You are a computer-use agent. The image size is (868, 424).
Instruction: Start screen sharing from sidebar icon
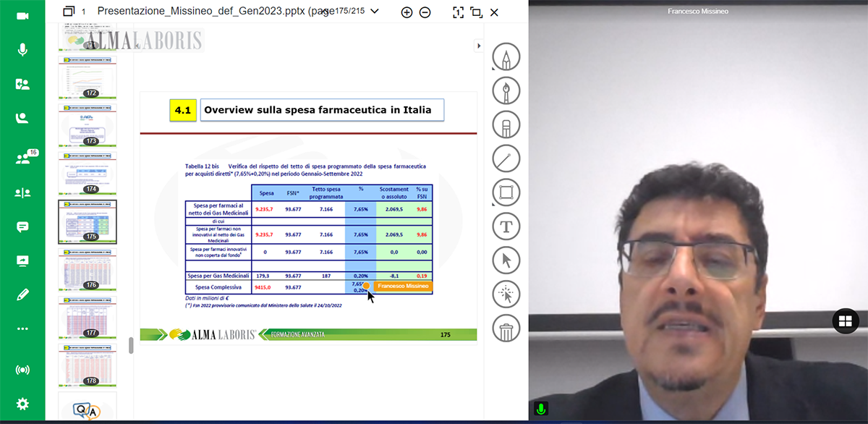click(22, 260)
